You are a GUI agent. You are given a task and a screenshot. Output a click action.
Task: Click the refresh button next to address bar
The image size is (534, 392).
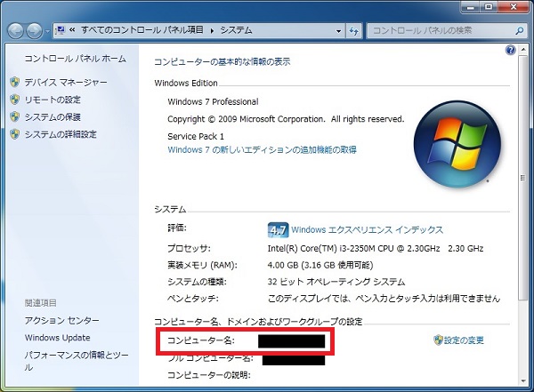click(353, 31)
